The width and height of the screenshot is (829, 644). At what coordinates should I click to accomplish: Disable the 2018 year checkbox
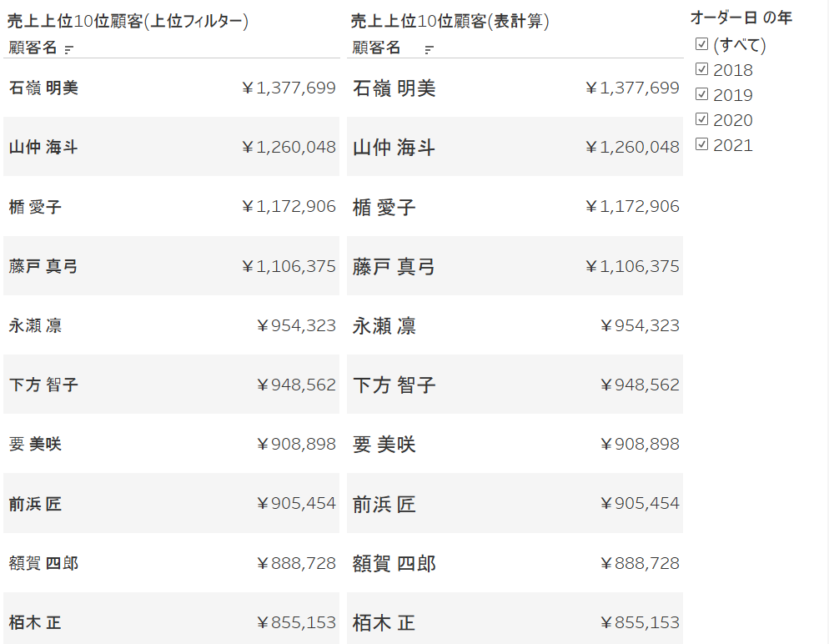pos(702,70)
